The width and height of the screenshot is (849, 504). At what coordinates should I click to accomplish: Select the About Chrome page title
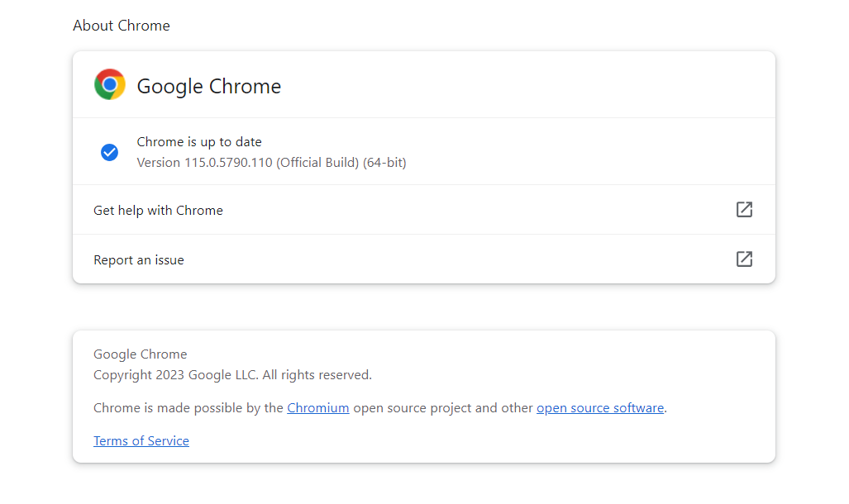[121, 26]
